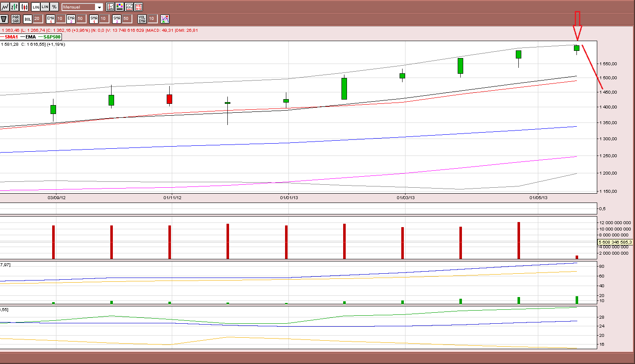Click the SMA1 legend label
The image size is (635, 364).
11,37
